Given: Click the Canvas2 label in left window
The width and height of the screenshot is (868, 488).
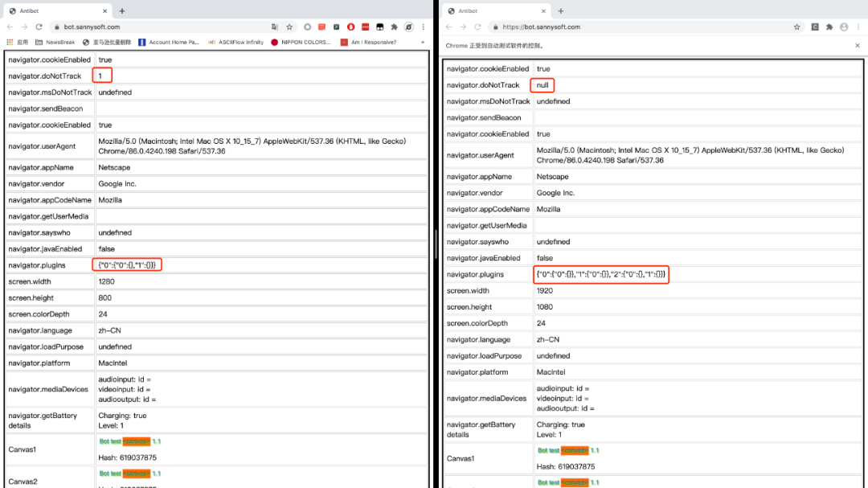Looking at the screenshot, I should point(23,482).
